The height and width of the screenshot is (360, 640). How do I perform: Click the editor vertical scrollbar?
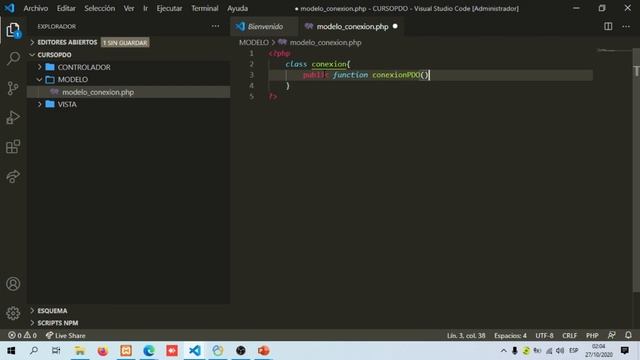click(636, 171)
